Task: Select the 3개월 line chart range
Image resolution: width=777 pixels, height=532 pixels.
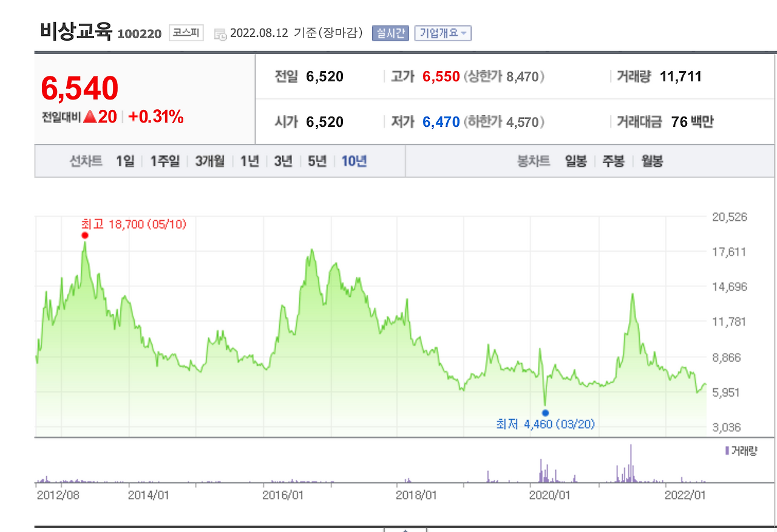Action: click(210, 161)
